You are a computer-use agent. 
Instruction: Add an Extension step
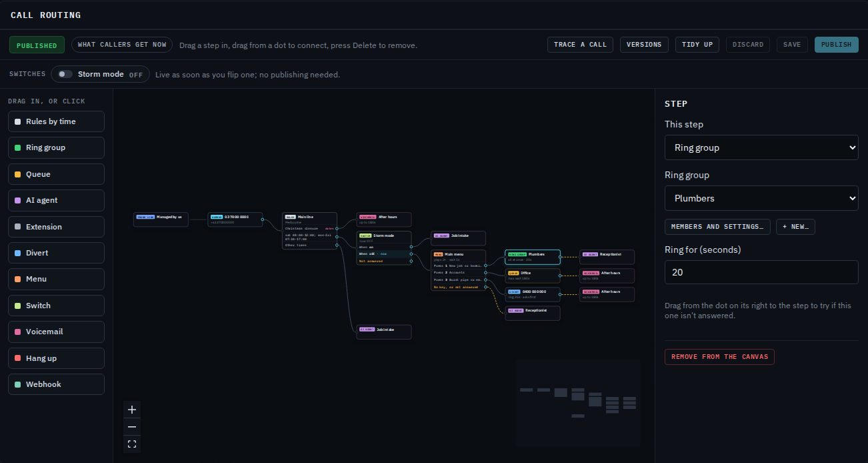pos(56,227)
